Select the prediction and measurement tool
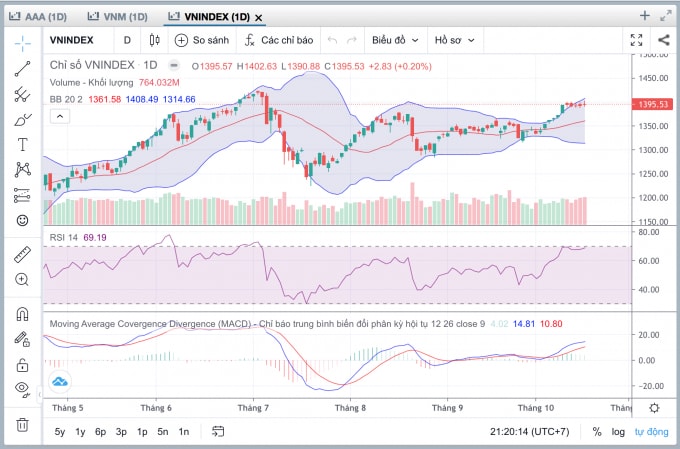The image size is (680, 449). point(23,195)
